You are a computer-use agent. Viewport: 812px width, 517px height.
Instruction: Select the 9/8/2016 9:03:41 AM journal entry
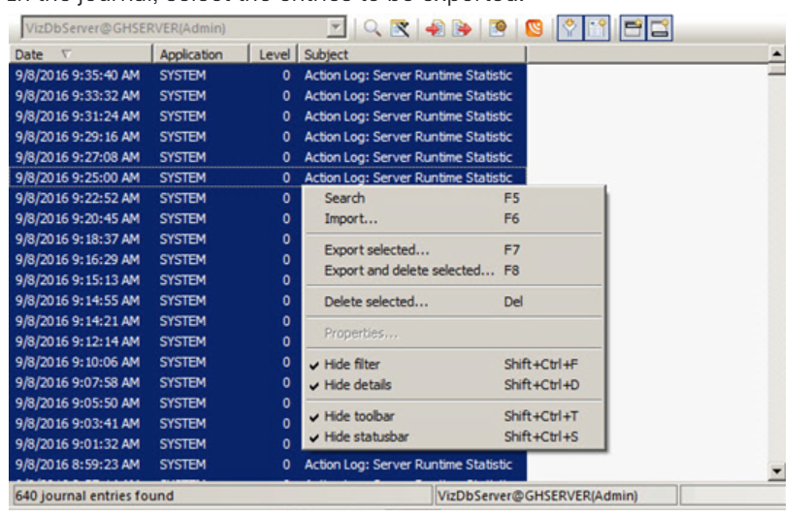click(155, 423)
